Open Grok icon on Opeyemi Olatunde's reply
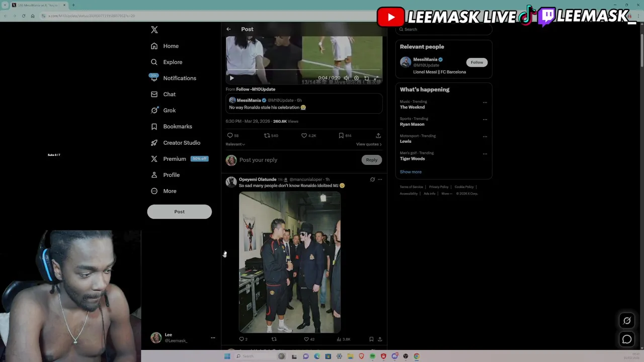The height and width of the screenshot is (362, 644). pos(372,179)
